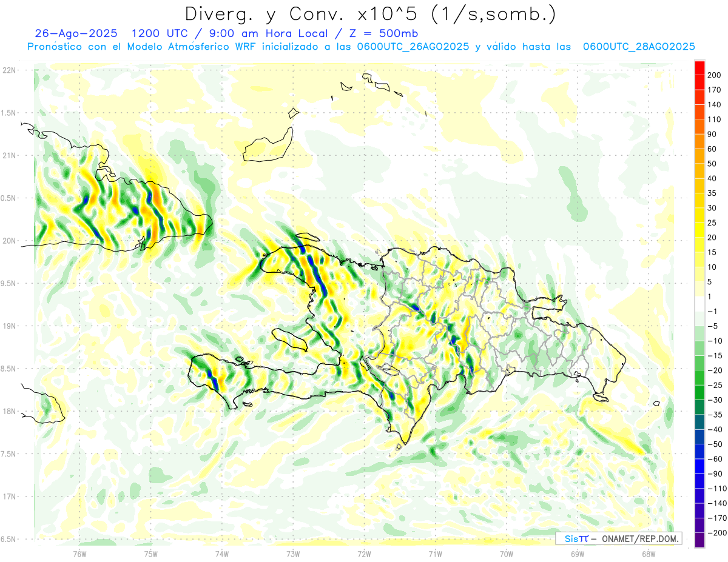Click the '73W' longitude label
This screenshot has height=562, width=728.
point(293,554)
